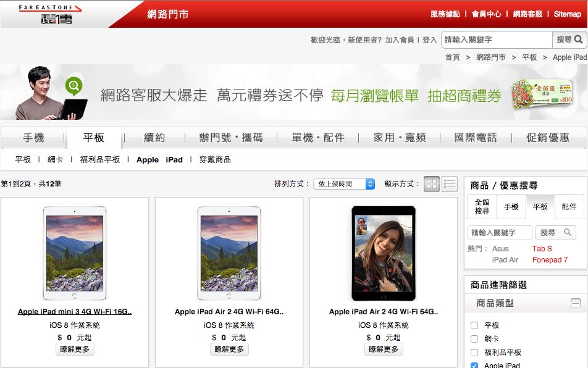Click the 網路門市 header title
The height and width of the screenshot is (368, 588).
pyautogui.click(x=167, y=14)
